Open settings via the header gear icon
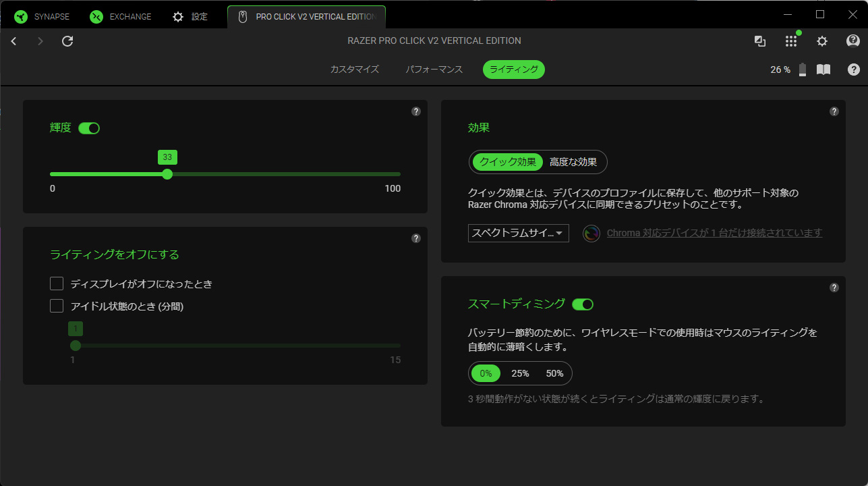 tap(822, 41)
